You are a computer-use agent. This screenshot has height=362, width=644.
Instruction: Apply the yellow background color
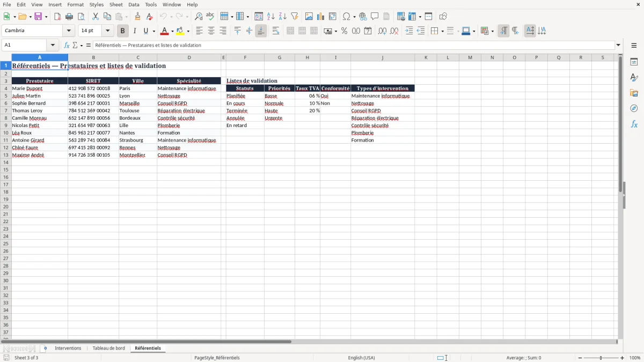181,31
